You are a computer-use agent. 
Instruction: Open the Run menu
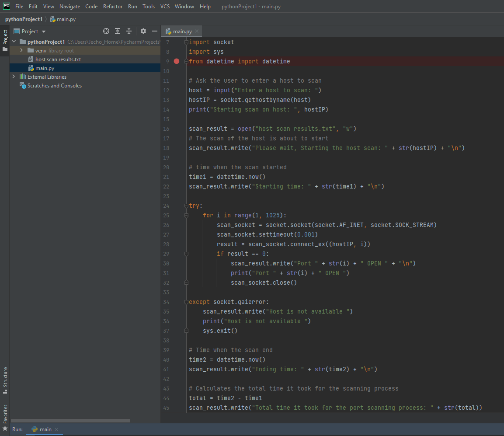(x=132, y=7)
